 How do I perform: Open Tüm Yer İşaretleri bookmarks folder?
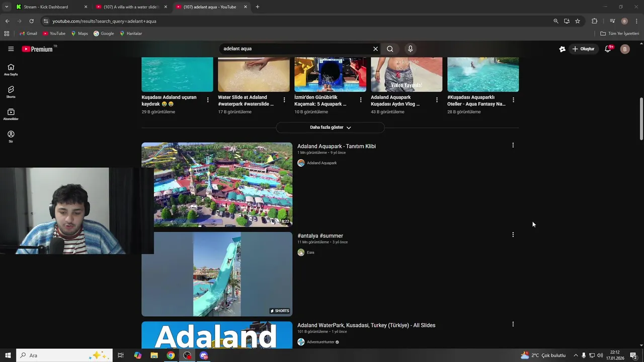620,34
